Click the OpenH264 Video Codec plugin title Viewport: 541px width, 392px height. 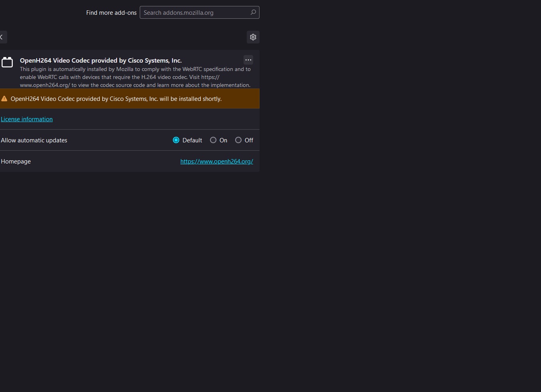(x=101, y=60)
